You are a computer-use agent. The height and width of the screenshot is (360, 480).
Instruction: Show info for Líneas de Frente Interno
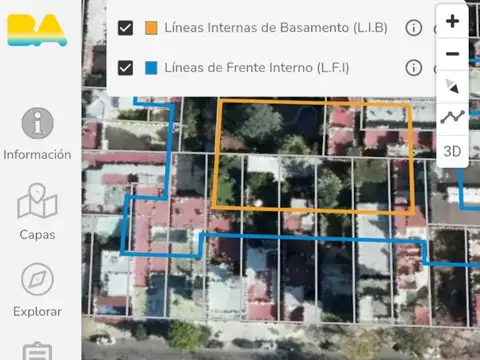413,68
